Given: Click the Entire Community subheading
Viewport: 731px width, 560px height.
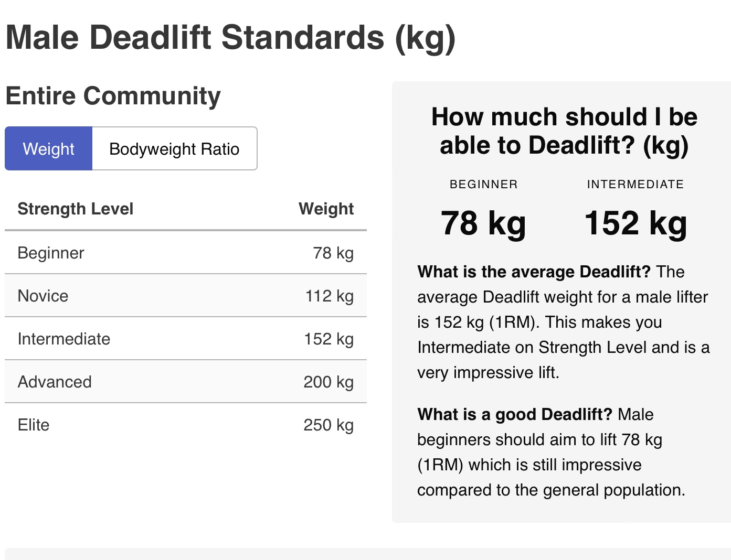Looking at the screenshot, I should (x=113, y=96).
